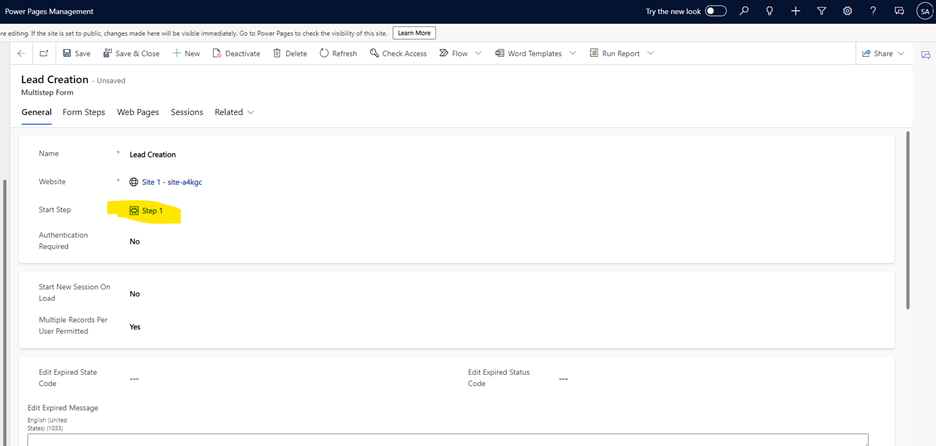The width and height of the screenshot is (936, 446).
Task: Click the help question mark icon
Action: point(873,11)
